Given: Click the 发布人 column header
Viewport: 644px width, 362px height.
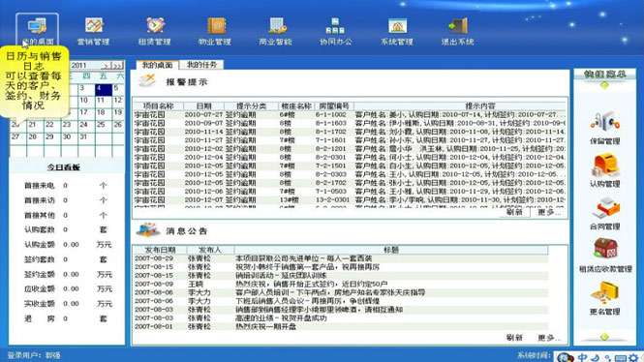Looking at the screenshot, I should pos(210,250).
